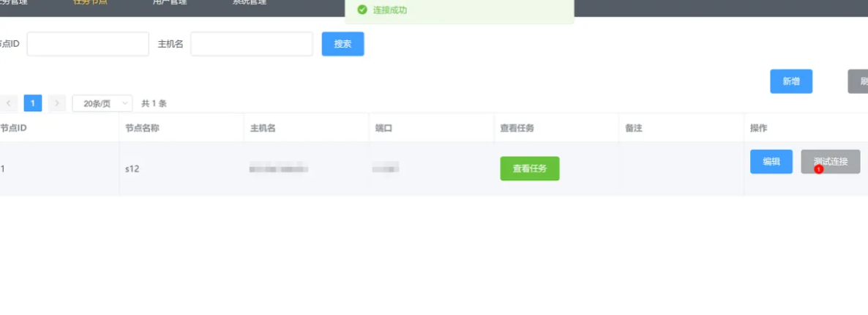Viewport: 868px width, 315px height.
Task: Click the red badge on 测试连接
Action: [x=818, y=169]
